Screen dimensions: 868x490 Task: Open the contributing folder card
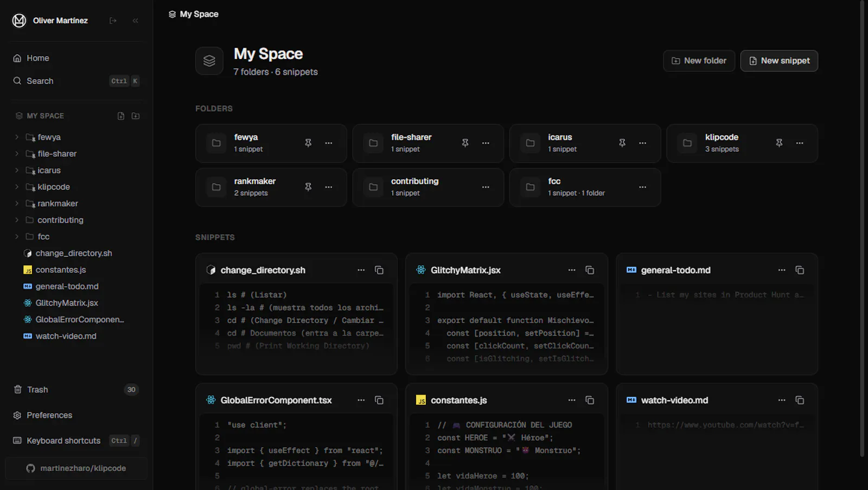[x=428, y=187]
